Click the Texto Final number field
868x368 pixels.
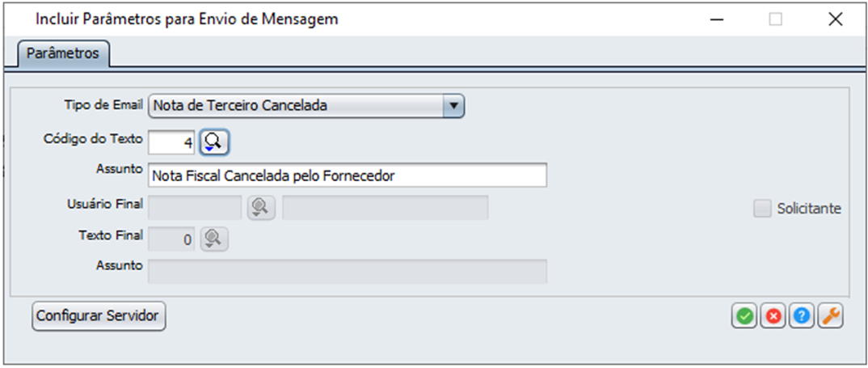click(x=171, y=239)
